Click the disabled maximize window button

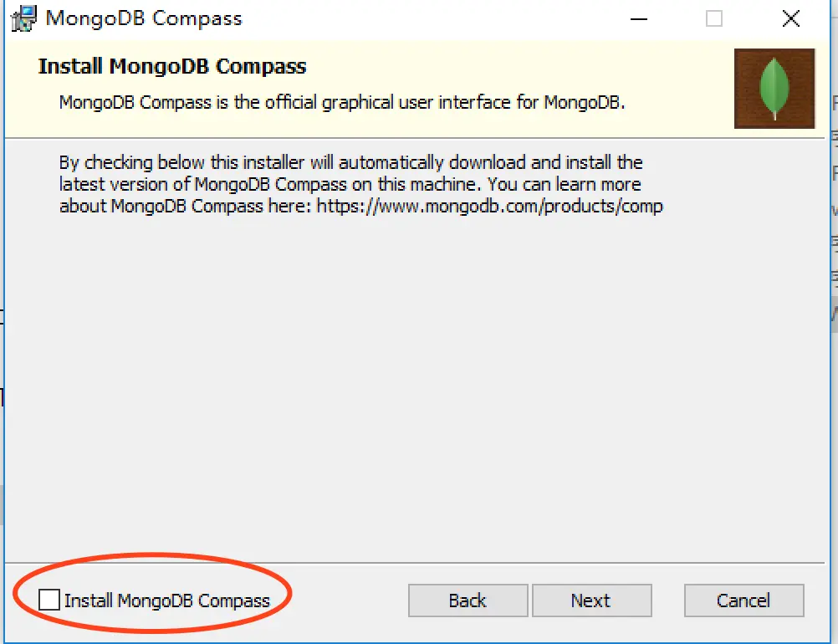coord(714,18)
